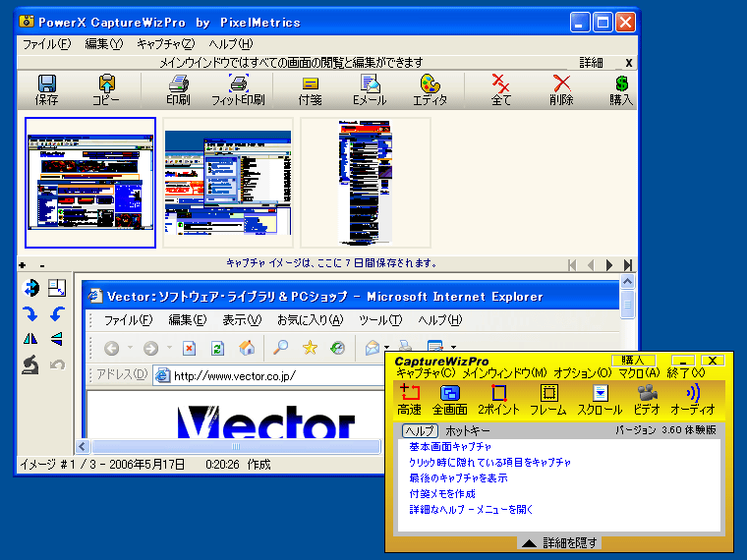Click the rotate clockwise blue arrow icon
Screen dimensions: 747x560
pyautogui.click(x=30, y=313)
